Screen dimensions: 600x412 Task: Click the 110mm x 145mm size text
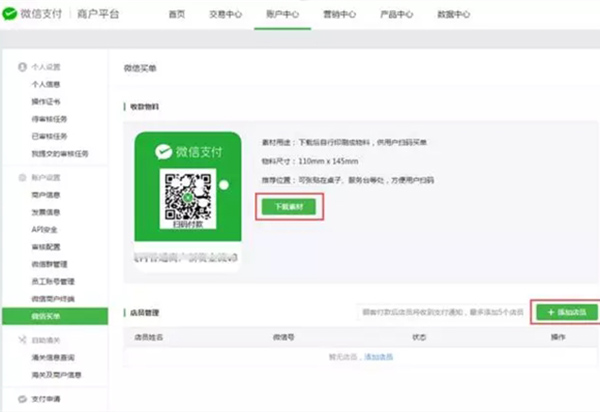328,161
